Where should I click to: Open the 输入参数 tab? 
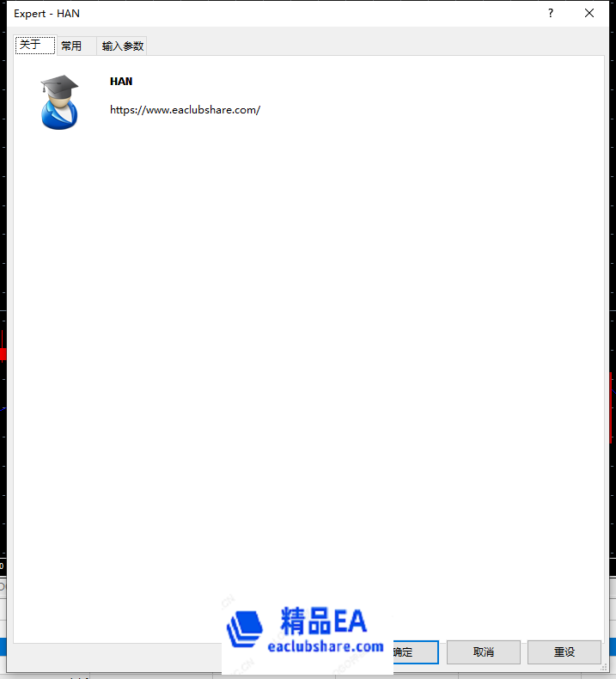[x=122, y=46]
